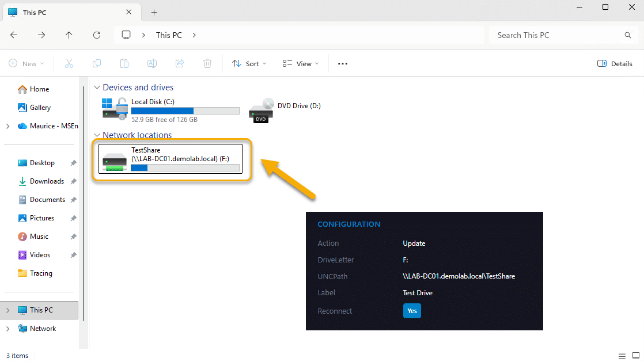Click the Rename icon in toolbar

[152, 64]
